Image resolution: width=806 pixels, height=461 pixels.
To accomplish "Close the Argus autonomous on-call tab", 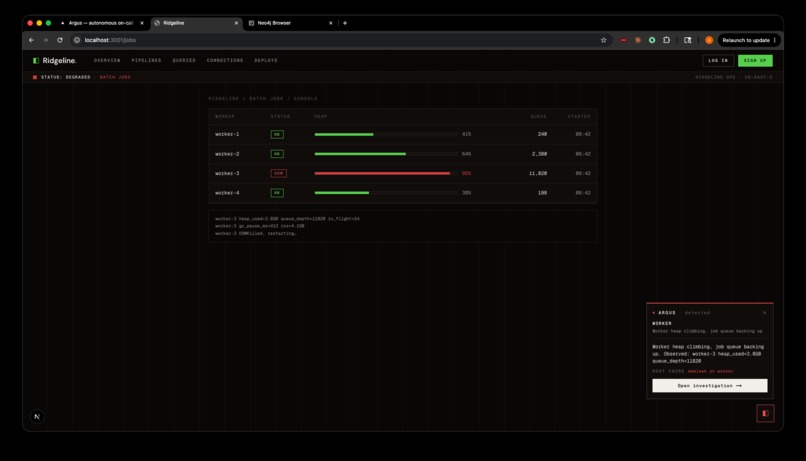I will pos(142,23).
